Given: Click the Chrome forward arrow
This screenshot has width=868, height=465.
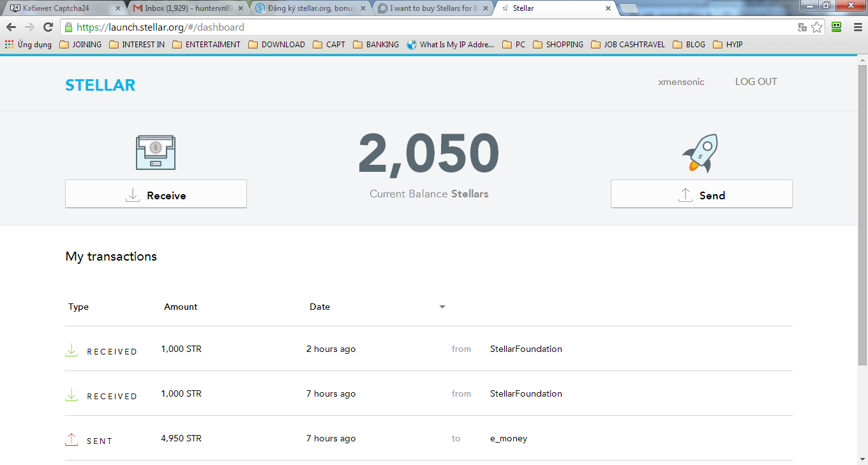Looking at the screenshot, I should pos(29,27).
